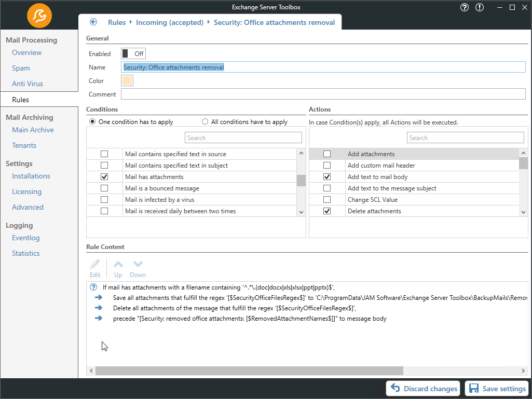The width and height of the screenshot is (532, 399).
Task: Click the Down arrow in Rule Content toolbar
Action: [x=137, y=265]
